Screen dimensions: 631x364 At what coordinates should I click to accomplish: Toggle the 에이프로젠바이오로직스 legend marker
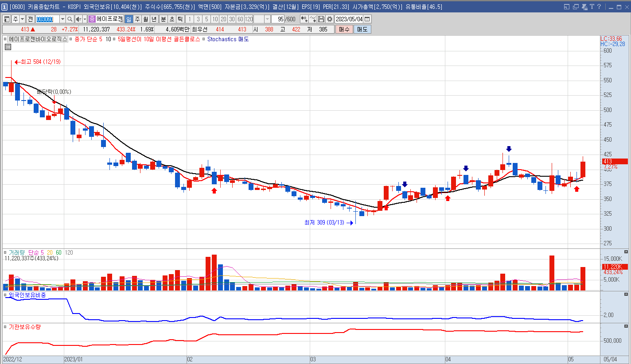point(5,39)
